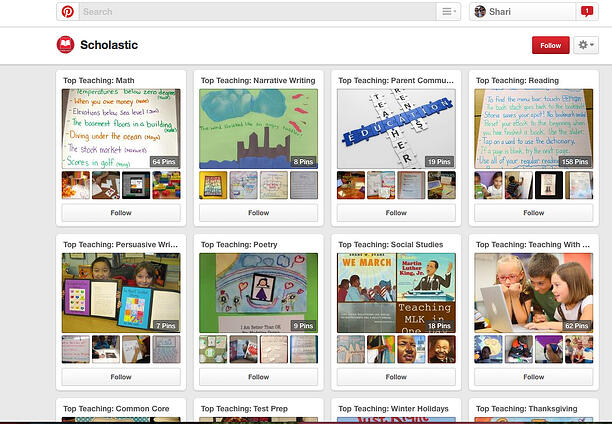
Task: Open red-framed thumbnail in Parent Communication board
Action: point(411,185)
